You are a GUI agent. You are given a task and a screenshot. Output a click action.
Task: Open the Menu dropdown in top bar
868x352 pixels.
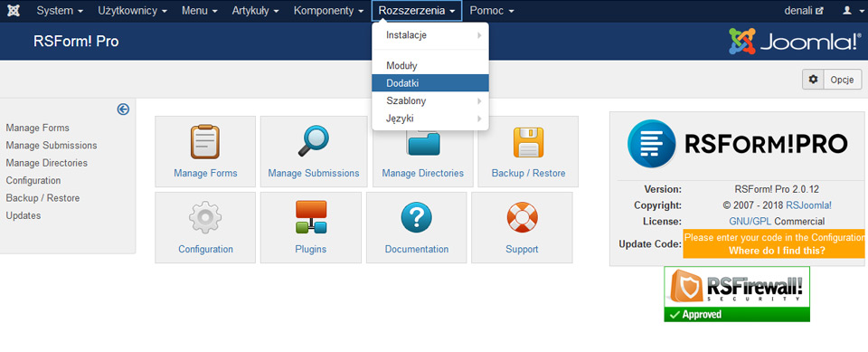pyautogui.click(x=199, y=11)
